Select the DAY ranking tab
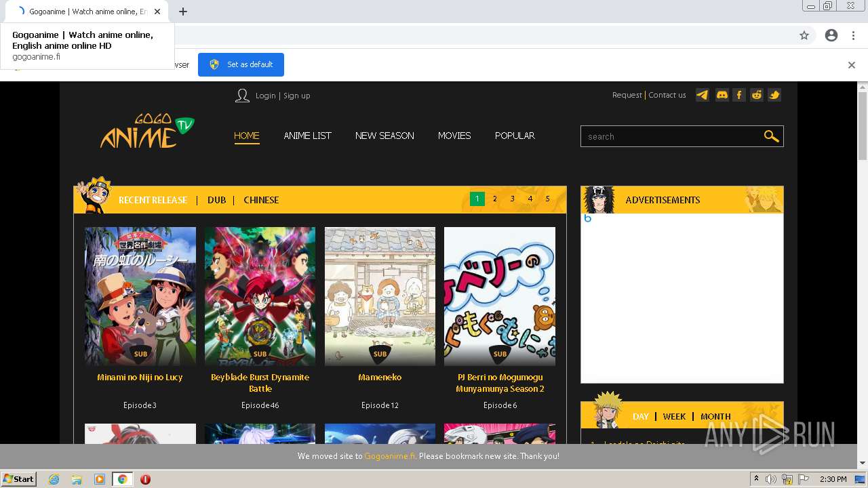 pyautogui.click(x=641, y=416)
